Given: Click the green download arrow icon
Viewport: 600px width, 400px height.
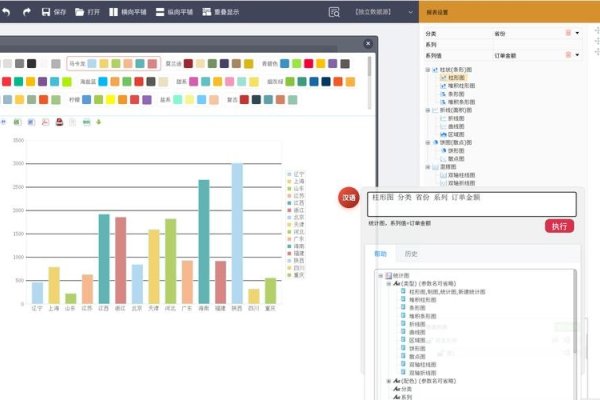Looking at the screenshot, I should [x=99, y=122].
